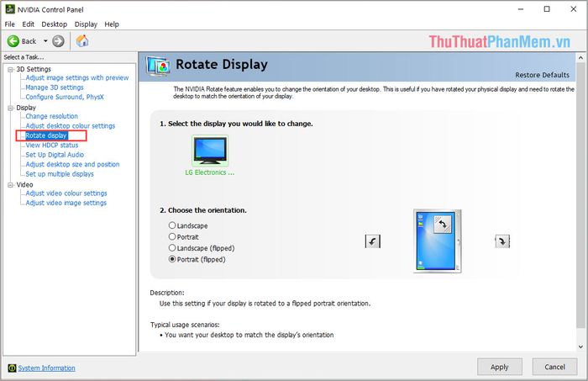Screen dimensions: 588x381
Task: Open Adjust video image settings
Action: click(x=66, y=203)
